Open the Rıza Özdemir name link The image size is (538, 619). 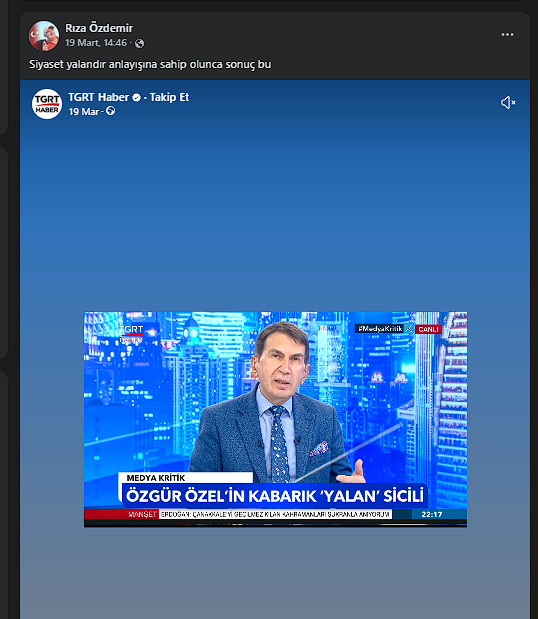tap(99, 28)
